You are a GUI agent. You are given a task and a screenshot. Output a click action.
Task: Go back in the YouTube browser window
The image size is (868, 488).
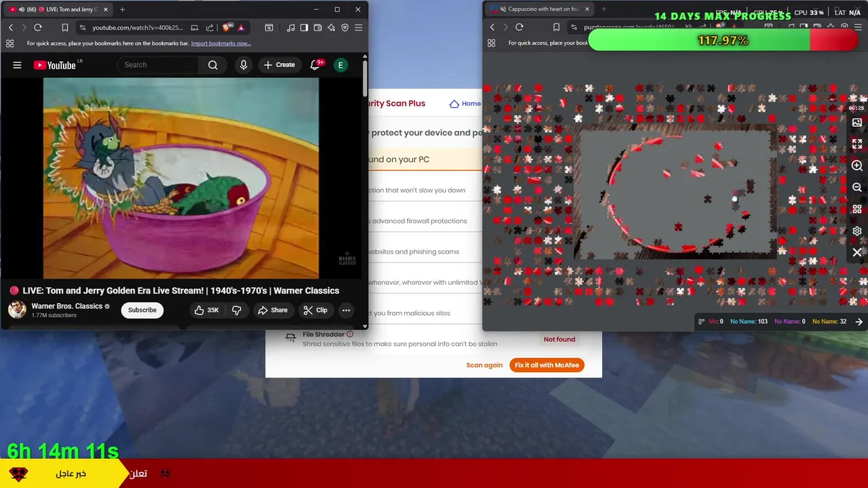[11, 28]
